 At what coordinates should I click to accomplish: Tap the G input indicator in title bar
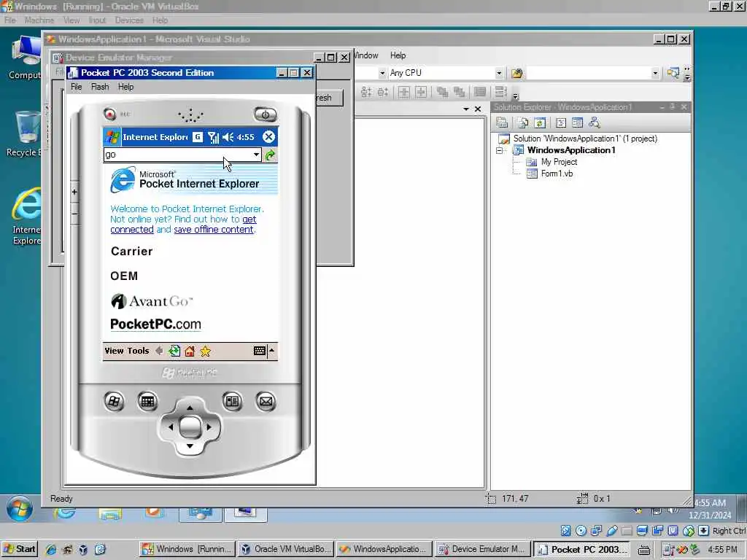[198, 137]
